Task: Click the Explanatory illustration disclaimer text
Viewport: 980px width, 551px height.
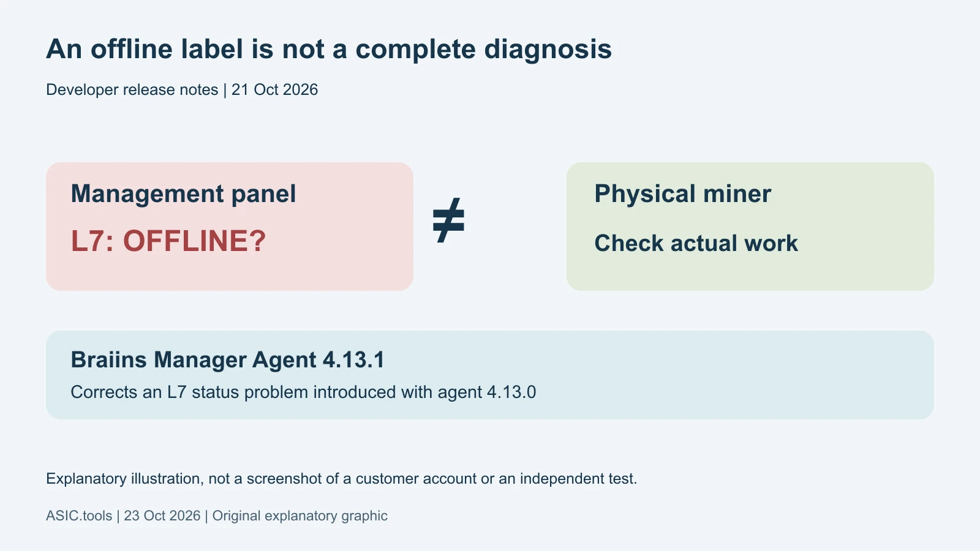Action: coord(342,479)
